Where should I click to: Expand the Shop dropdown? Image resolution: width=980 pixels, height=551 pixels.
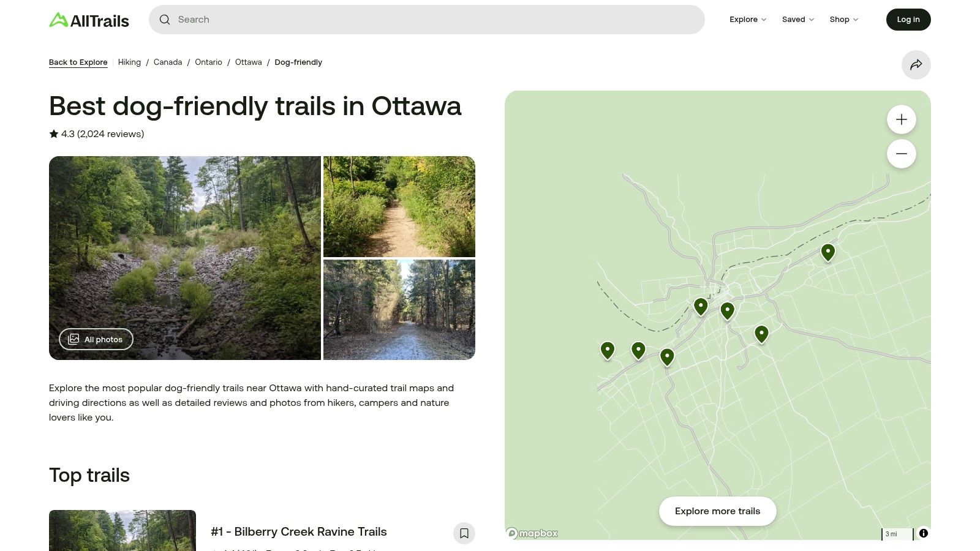coord(843,20)
